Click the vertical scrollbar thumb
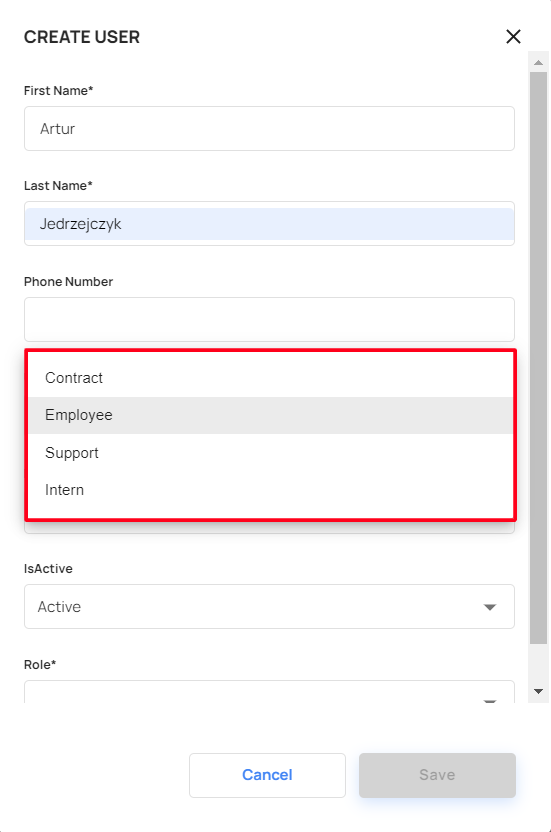The width and height of the screenshot is (551, 832). (538, 358)
